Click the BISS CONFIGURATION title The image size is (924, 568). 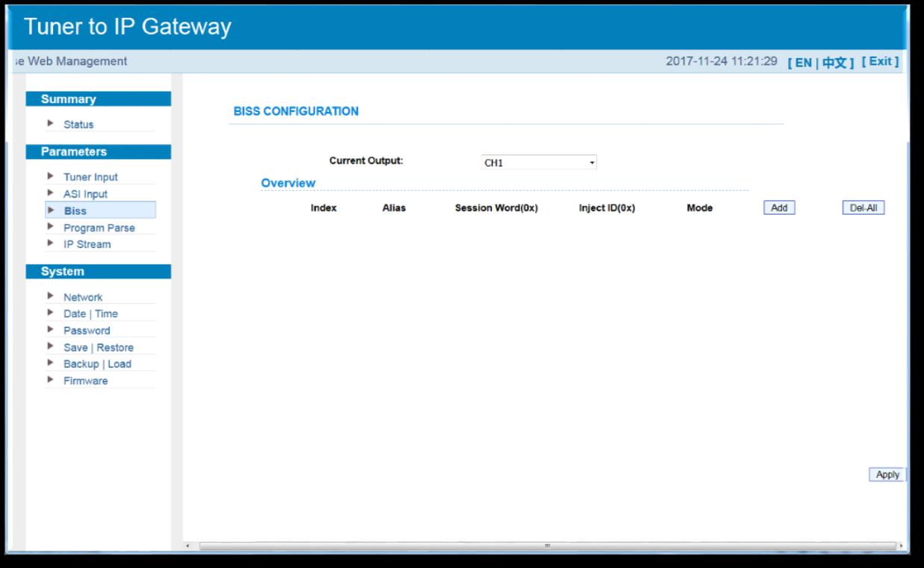click(x=296, y=111)
